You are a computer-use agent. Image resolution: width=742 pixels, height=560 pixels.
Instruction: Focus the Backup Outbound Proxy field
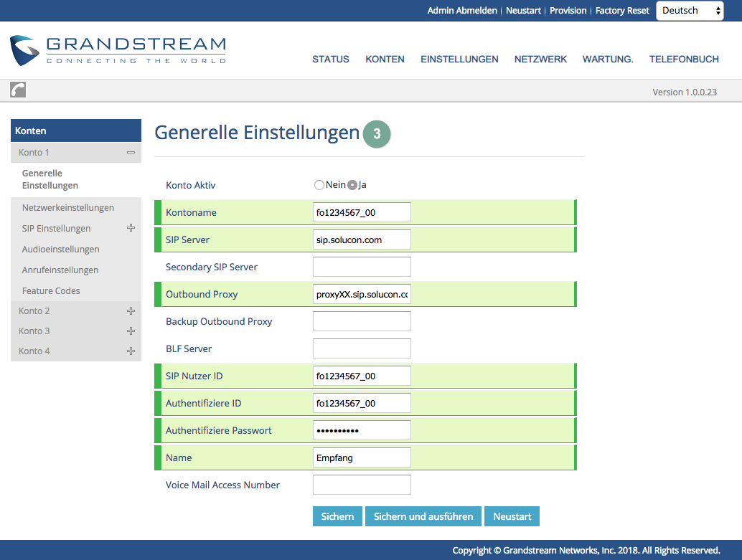(x=362, y=321)
